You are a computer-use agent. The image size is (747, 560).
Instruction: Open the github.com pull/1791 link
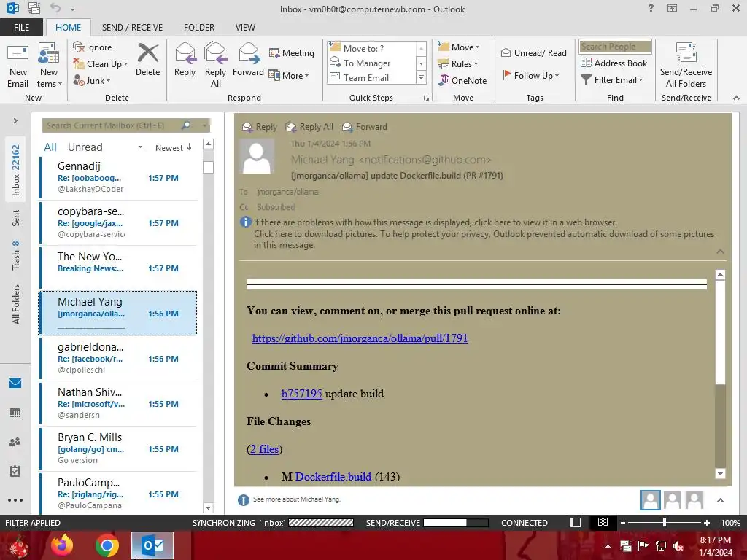[x=360, y=338]
